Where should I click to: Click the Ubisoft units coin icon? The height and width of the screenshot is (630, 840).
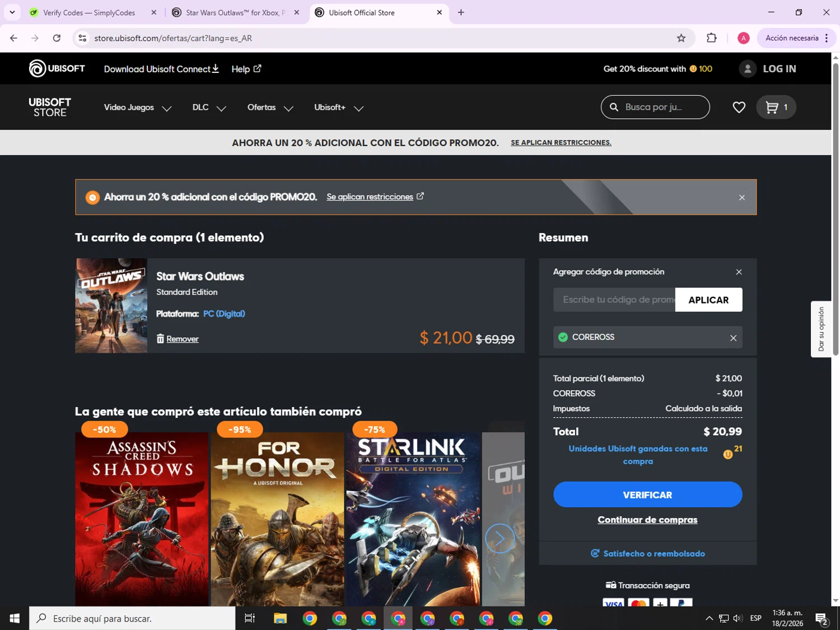click(x=727, y=454)
